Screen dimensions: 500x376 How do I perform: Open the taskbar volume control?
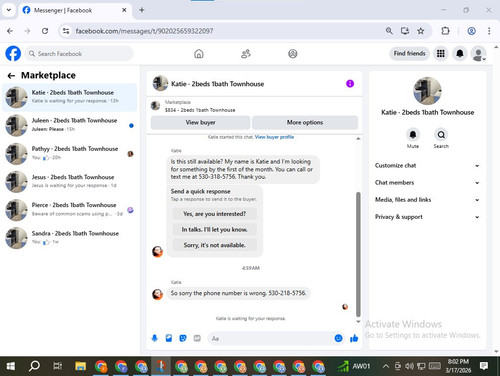(409, 366)
